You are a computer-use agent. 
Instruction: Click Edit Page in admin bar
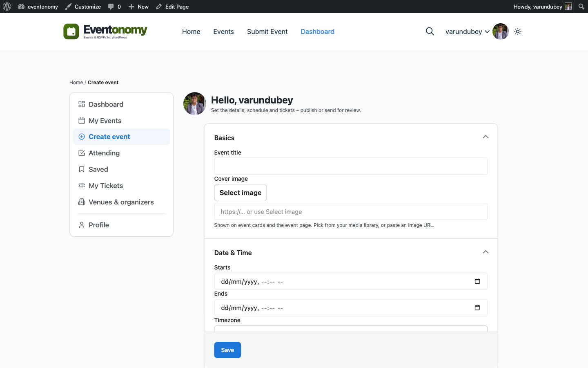click(172, 7)
